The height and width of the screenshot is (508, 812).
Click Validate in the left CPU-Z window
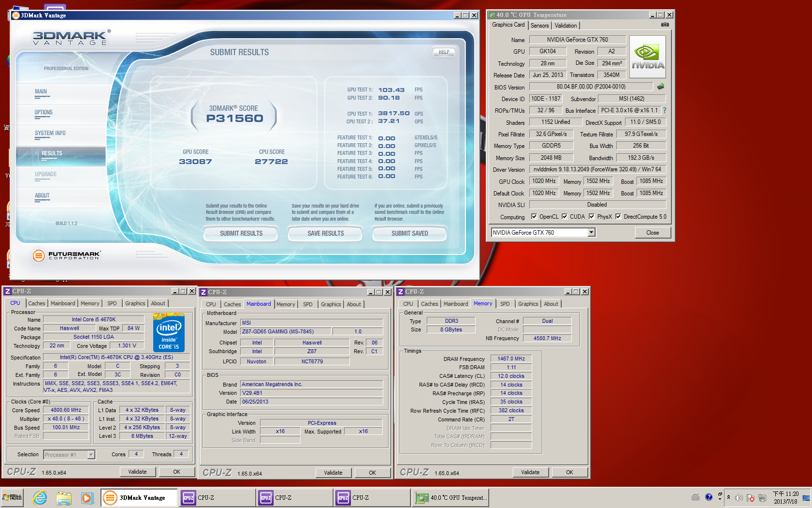pyautogui.click(x=137, y=472)
